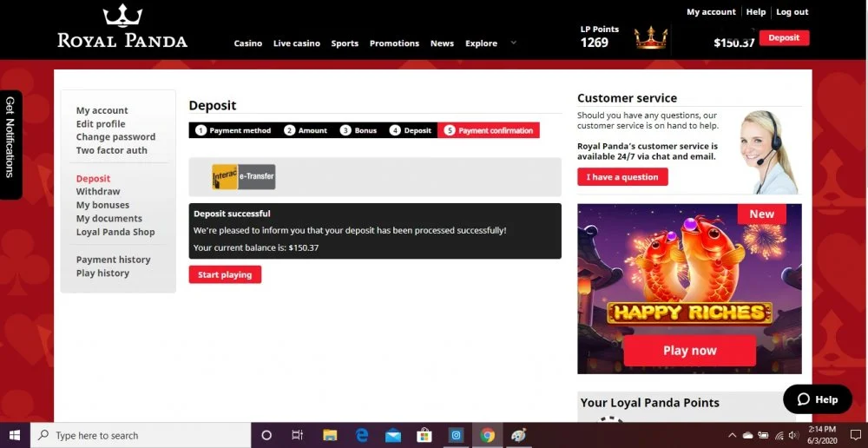Click in the Windows taskbar search box
The height and width of the screenshot is (448, 868).
pos(141,435)
